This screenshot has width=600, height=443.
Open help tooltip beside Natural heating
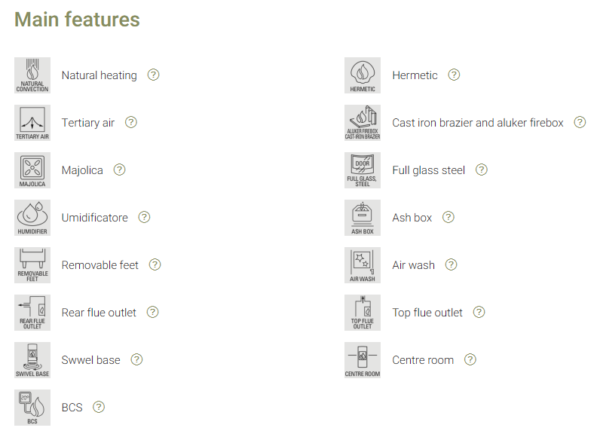[x=154, y=75]
